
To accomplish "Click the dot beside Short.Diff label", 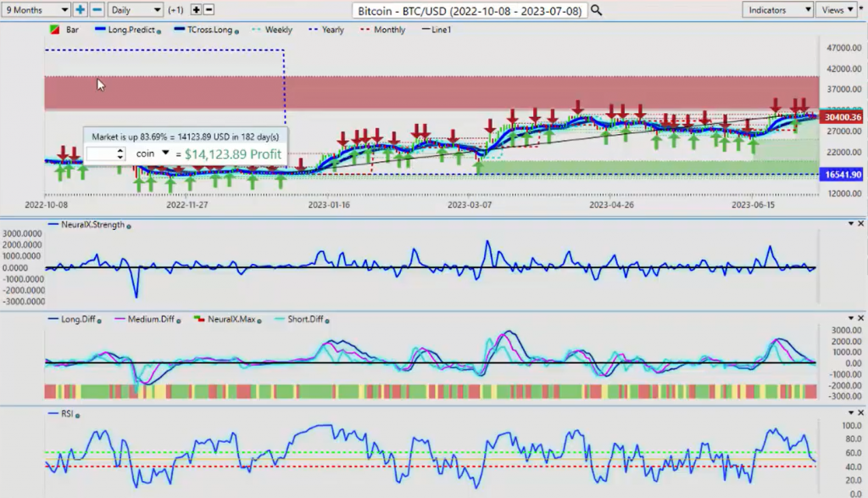I will pyautogui.click(x=327, y=321).
